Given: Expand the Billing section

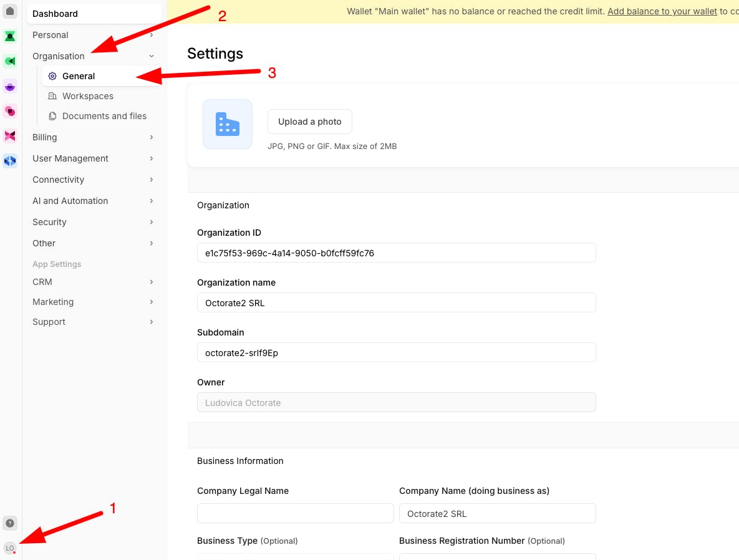Looking at the screenshot, I should coord(93,137).
